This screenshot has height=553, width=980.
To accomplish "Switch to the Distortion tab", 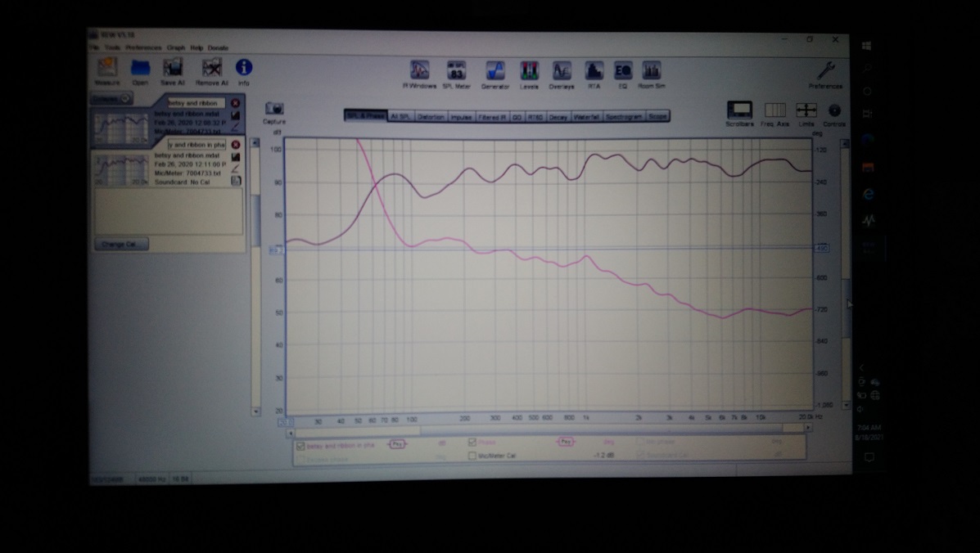I will pyautogui.click(x=431, y=117).
